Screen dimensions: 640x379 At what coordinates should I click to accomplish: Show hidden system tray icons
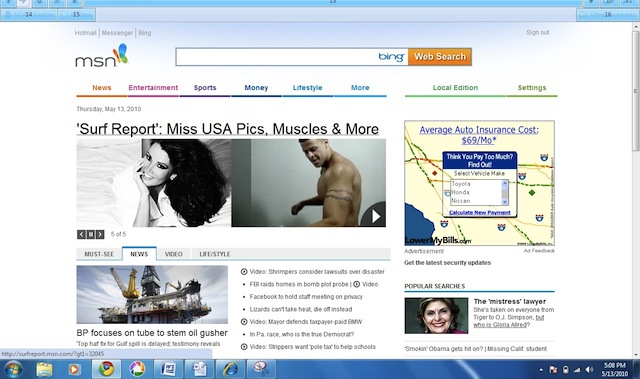541,370
